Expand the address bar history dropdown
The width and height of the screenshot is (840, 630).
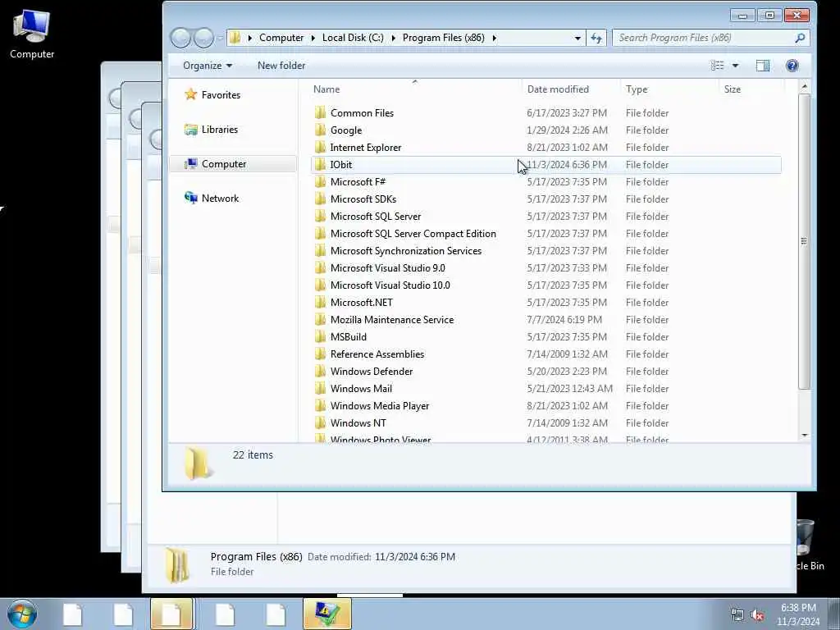click(x=577, y=38)
